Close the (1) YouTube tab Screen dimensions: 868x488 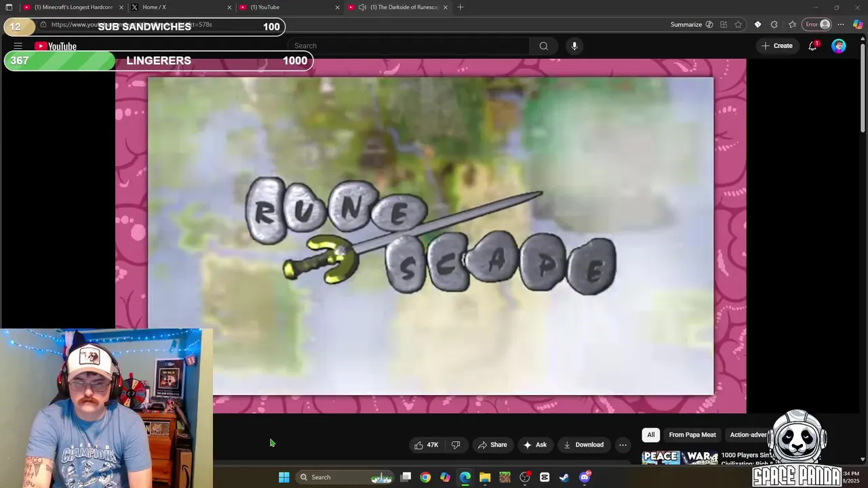[337, 7]
